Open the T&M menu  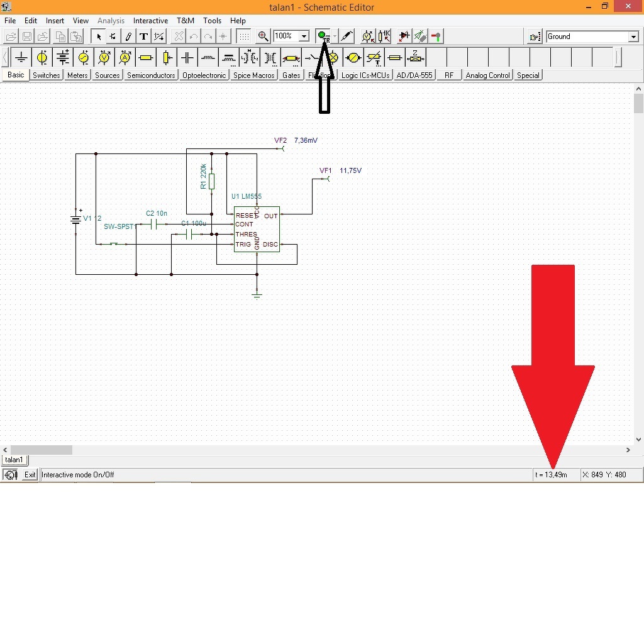(186, 21)
